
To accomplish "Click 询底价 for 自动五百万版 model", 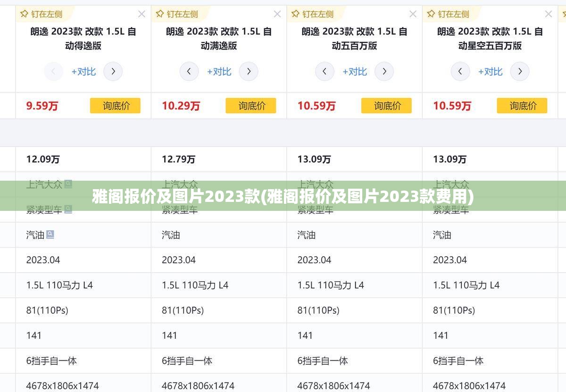I will 387,106.
